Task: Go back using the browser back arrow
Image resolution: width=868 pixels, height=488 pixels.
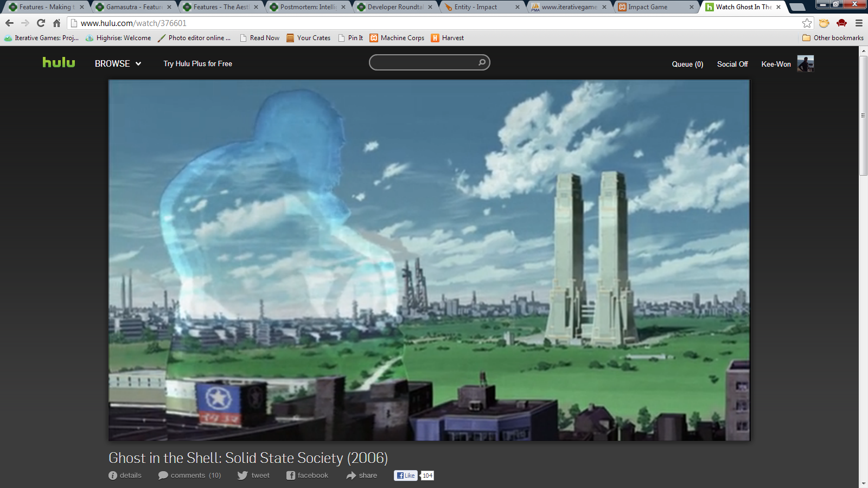Action: point(9,23)
